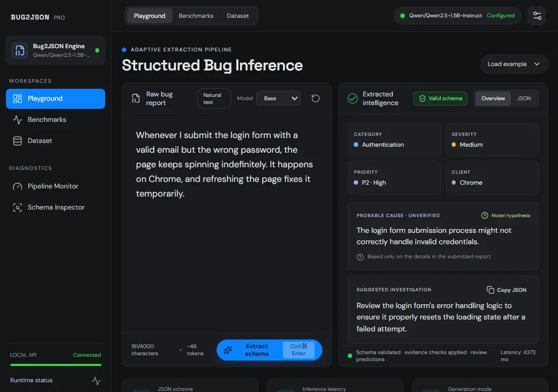This screenshot has height=392, width=558.
Task: Click the Ctrl Enter shortcut chip
Action: tap(299, 350)
